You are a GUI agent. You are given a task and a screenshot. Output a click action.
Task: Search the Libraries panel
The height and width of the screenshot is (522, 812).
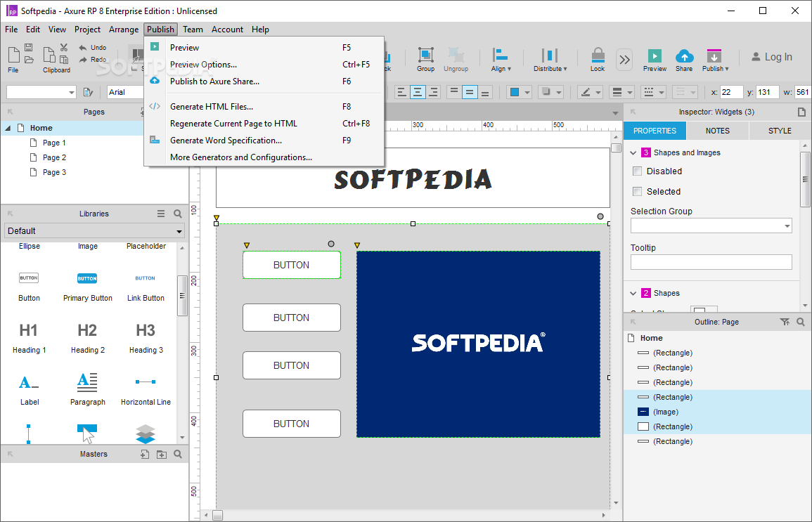coord(178,214)
